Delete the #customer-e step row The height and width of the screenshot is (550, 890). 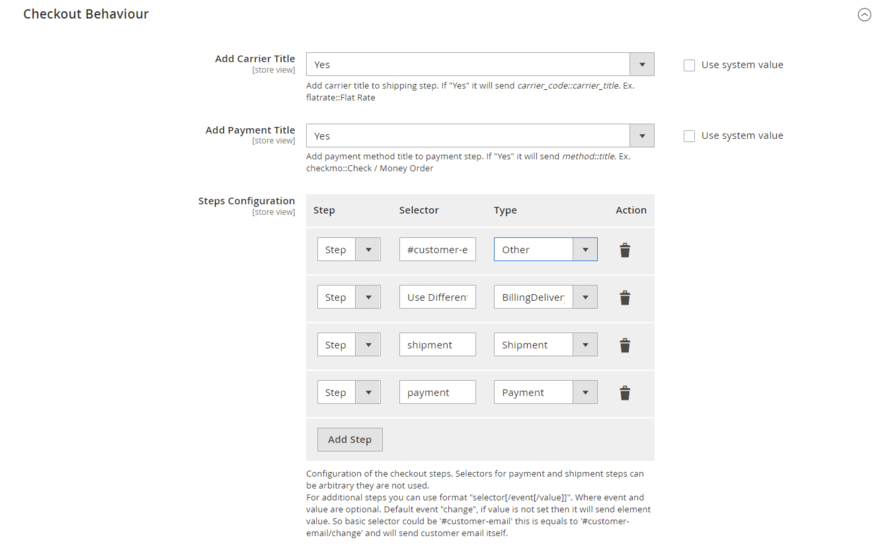[625, 250]
